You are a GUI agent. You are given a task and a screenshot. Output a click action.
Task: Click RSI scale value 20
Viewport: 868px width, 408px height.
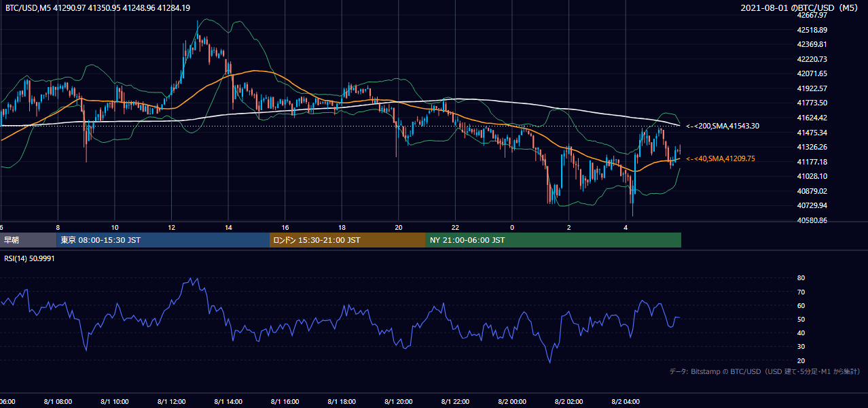tap(801, 360)
